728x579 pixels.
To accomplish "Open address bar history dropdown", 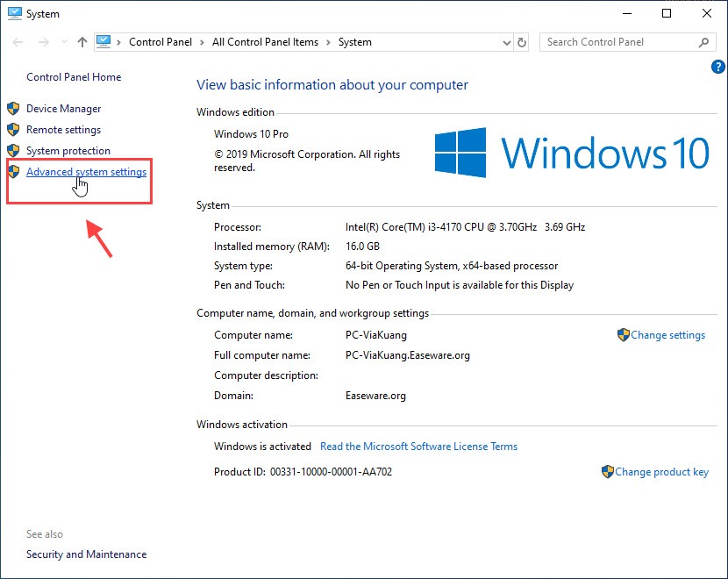I will (x=507, y=43).
